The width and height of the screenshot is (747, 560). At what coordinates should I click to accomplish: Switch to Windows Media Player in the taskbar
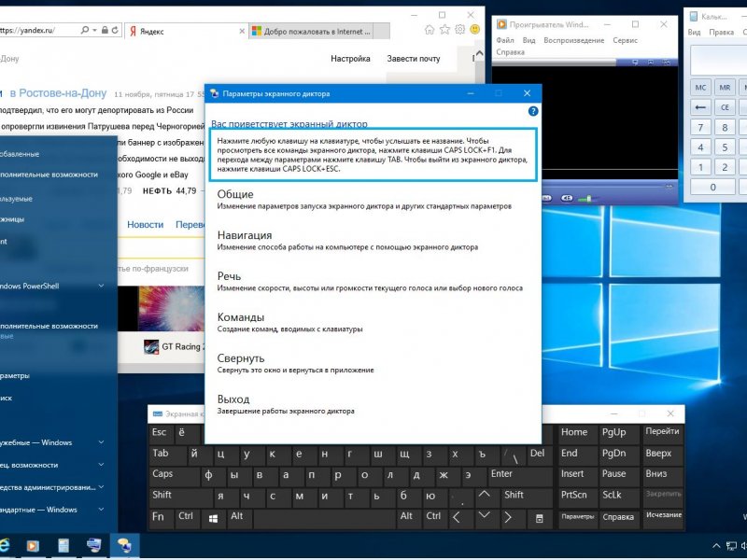[33, 546]
